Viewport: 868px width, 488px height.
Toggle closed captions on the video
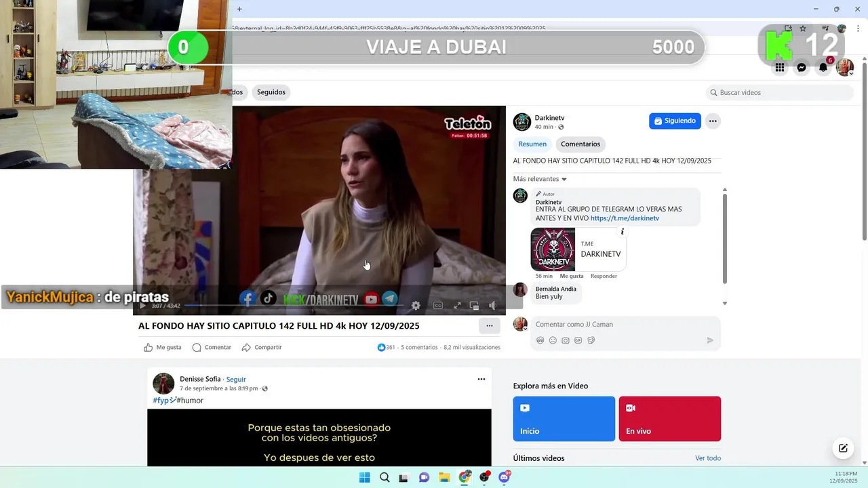point(438,306)
